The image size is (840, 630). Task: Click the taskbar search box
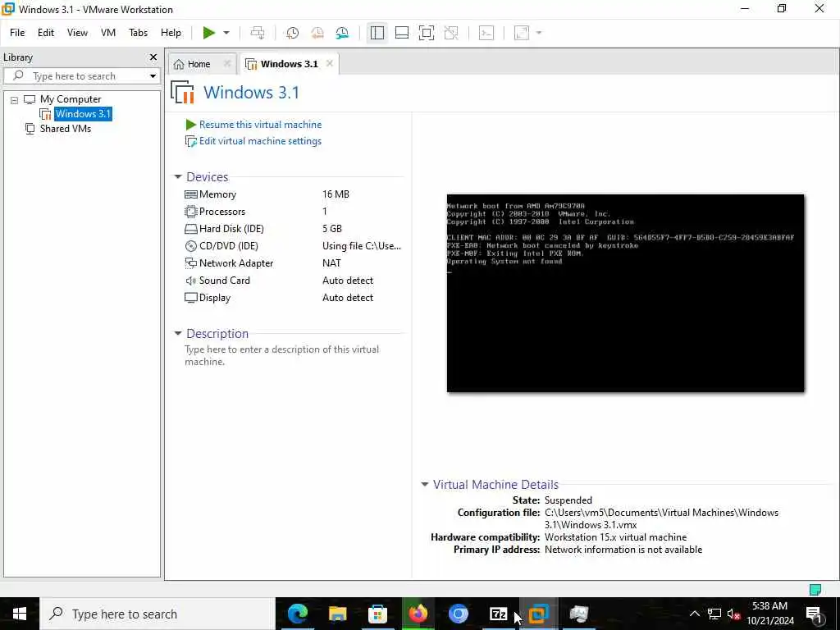[x=157, y=614]
